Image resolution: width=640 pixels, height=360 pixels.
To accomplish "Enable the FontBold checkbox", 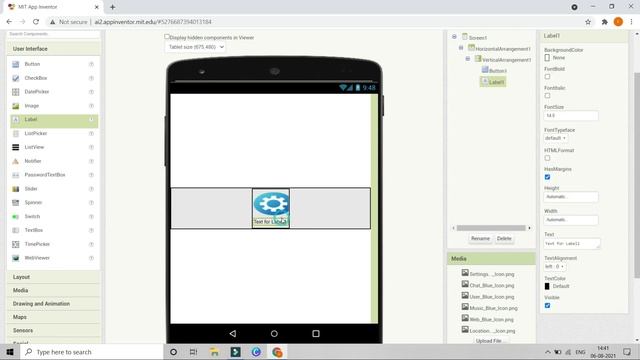I will (x=547, y=77).
